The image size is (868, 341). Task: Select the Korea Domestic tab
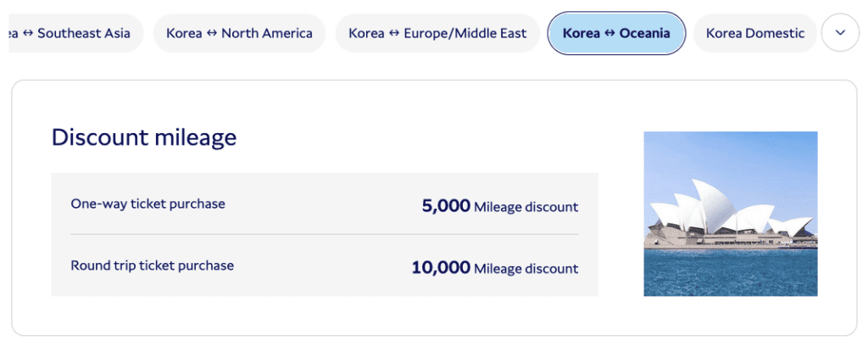(x=754, y=34)
